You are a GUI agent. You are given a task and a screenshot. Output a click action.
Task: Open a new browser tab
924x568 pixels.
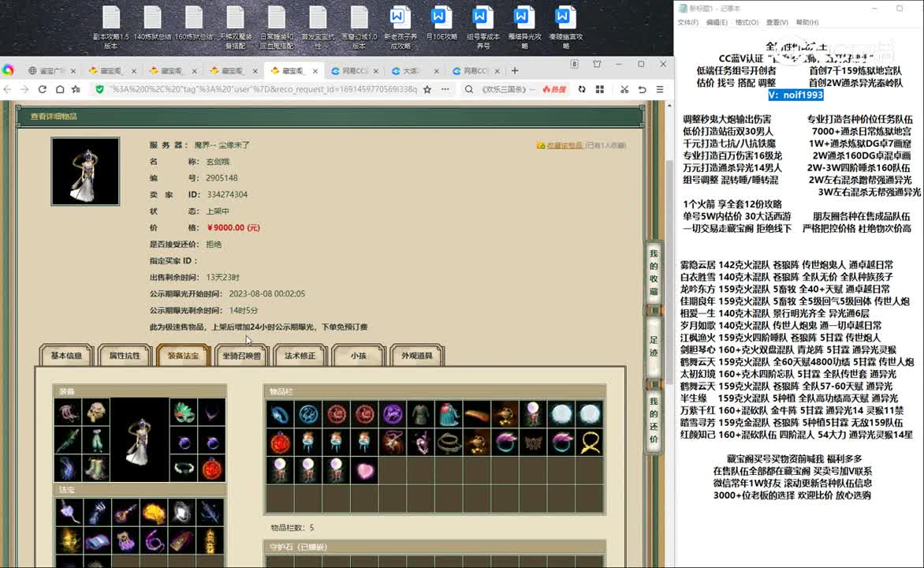(515, 70)
